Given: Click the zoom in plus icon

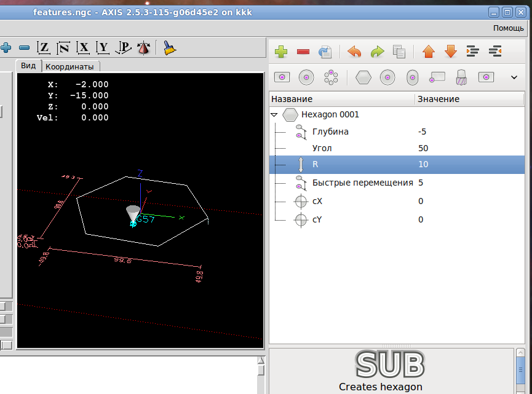Looking at the screenshot, I should point(6,48).
